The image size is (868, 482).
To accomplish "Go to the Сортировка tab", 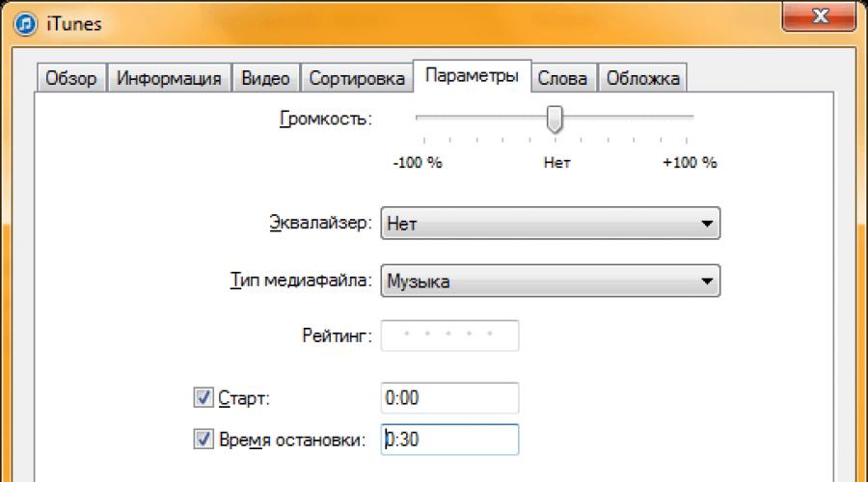I will pyautogui.click(x=357, y=78).
